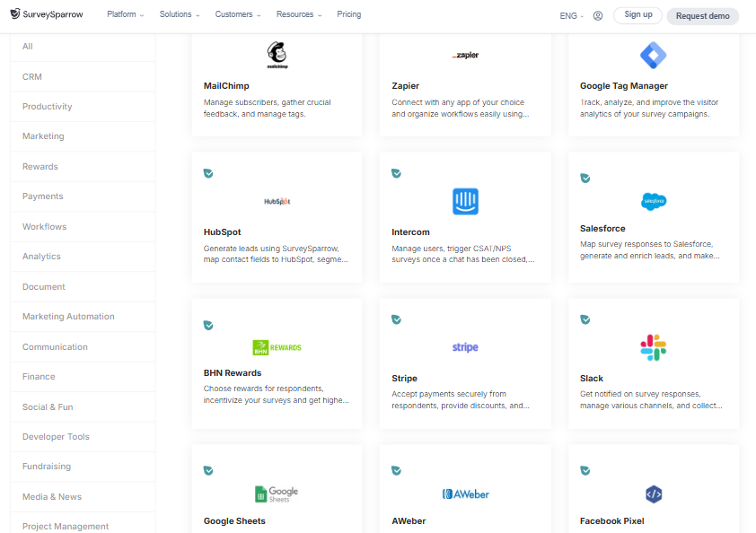This screenshot has width=756, height=533.
Task: Open the Salesforce integration title
Action: (602, 229)
